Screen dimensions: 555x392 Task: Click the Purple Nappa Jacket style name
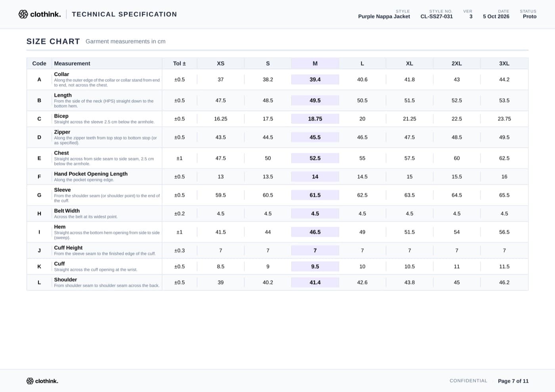pyautogui.click(x=384, y=17)
